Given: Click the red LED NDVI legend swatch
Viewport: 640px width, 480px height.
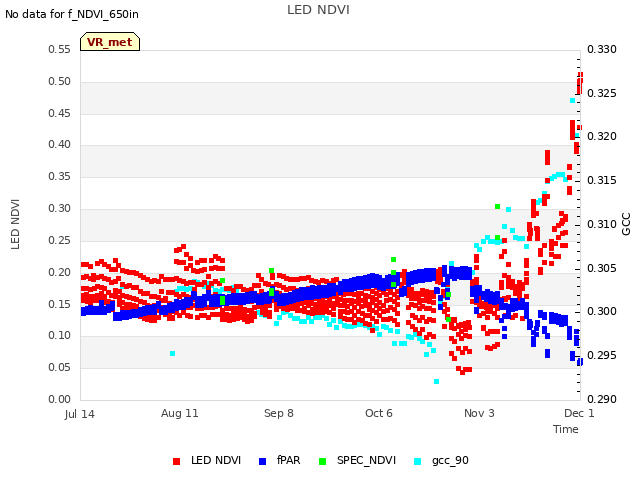Looking at the screenshot, I should [x=176, y=461].
